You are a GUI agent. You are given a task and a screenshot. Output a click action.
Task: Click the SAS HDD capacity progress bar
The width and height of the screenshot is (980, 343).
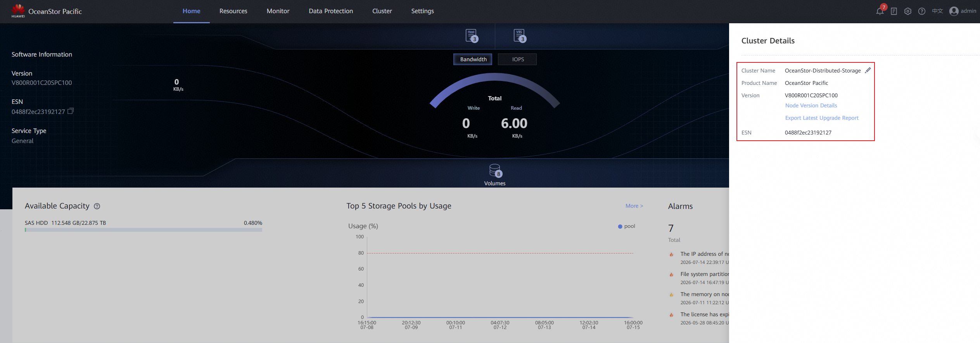[143, 230]
